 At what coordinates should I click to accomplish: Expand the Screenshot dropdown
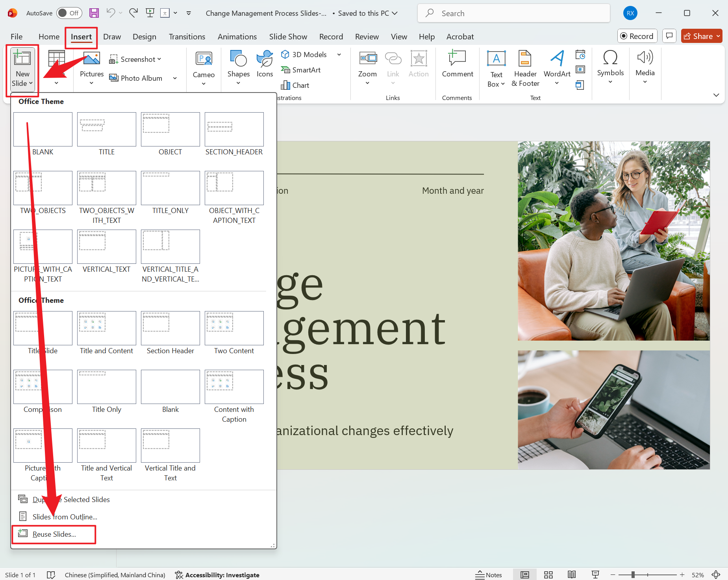click(x=159, y=59)
